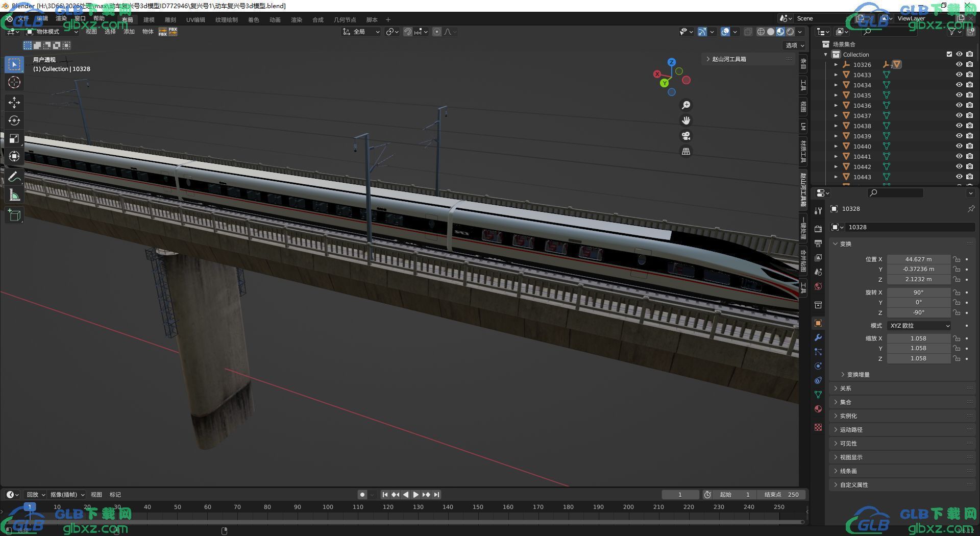The image size is (980, 536).
Task: Click the hand pan-view gizmo
Action: (x=686, y=120)
